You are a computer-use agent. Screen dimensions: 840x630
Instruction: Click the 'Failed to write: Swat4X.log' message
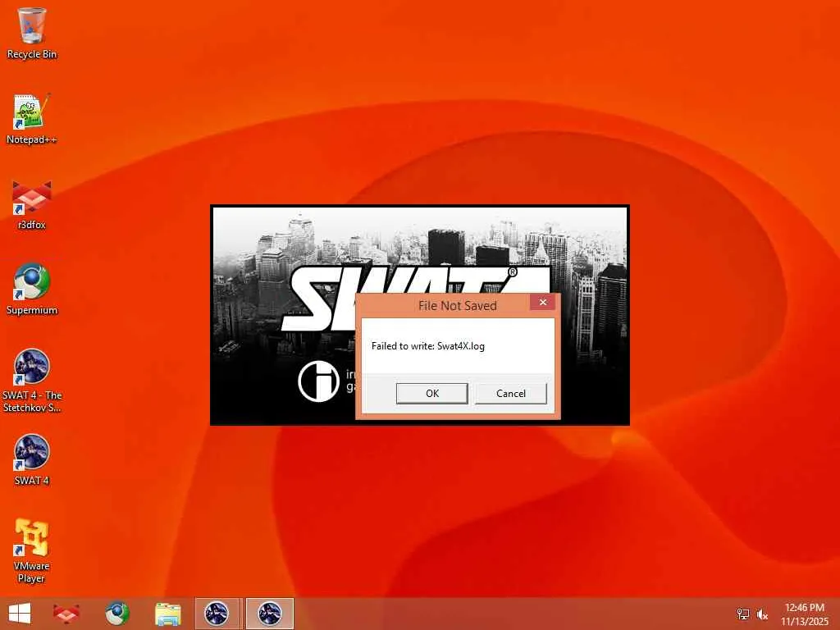point(428,346)
